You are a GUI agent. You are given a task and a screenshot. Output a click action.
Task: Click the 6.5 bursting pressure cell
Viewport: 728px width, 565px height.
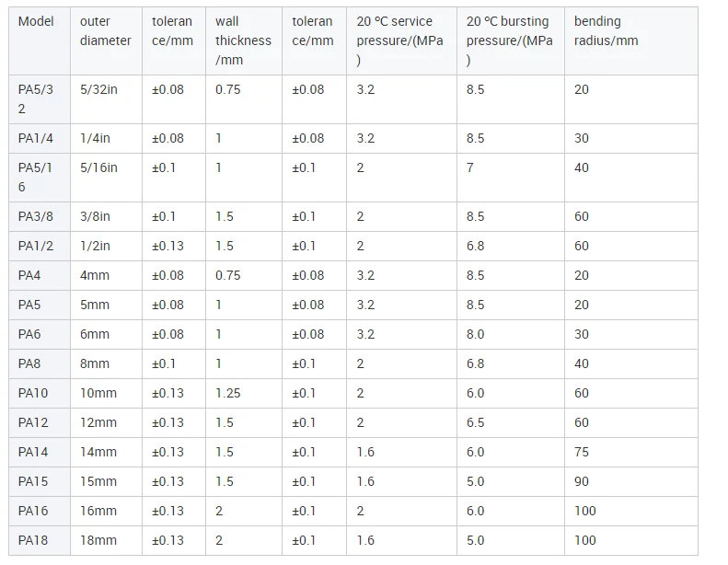(475, 422)
